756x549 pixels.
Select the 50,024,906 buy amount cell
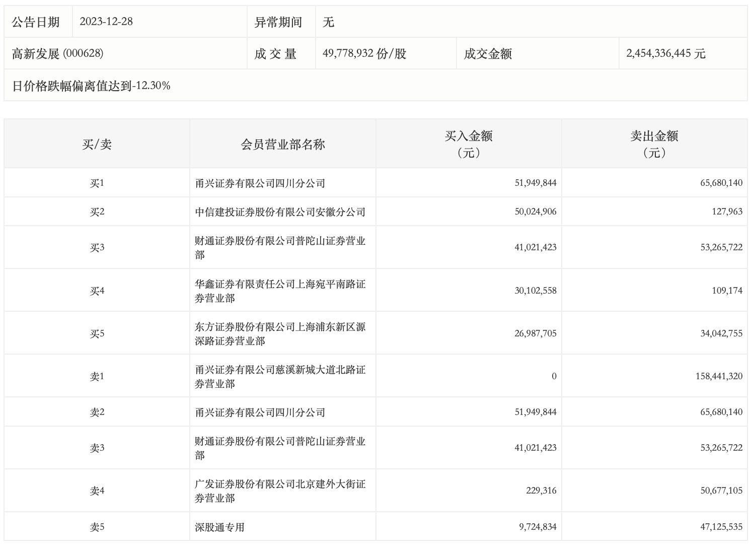(x=536, y=212)
